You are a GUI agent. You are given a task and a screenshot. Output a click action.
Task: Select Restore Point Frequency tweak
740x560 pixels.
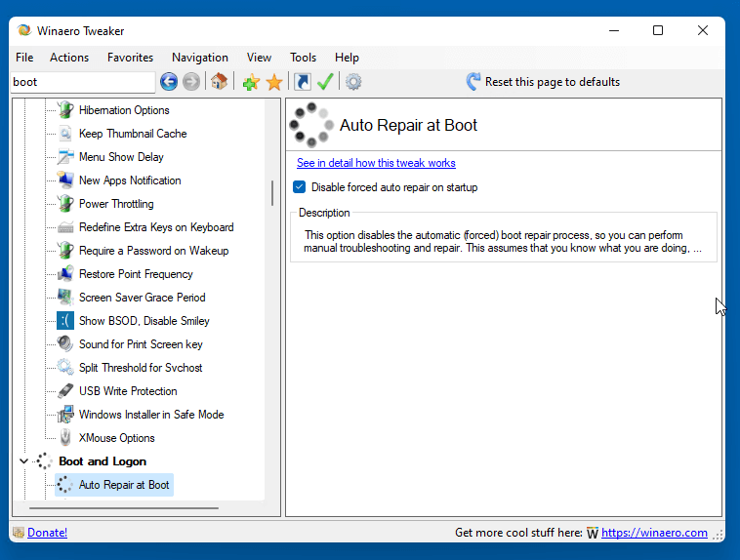coord(136,274)
